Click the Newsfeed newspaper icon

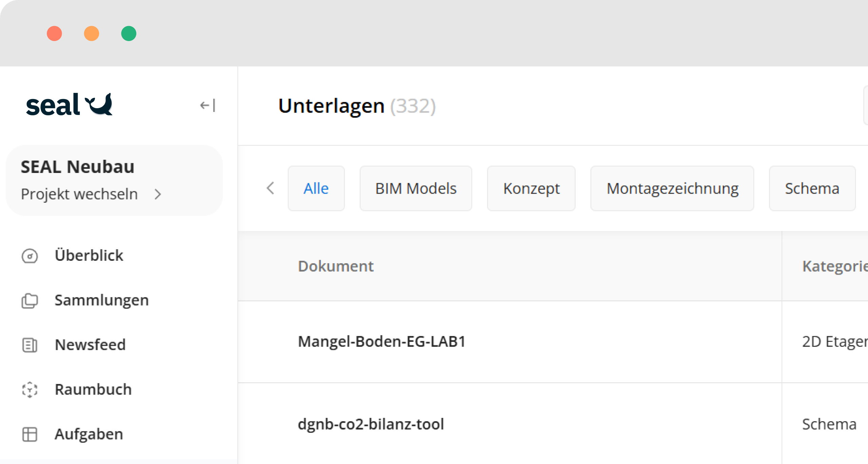point(30,345)
